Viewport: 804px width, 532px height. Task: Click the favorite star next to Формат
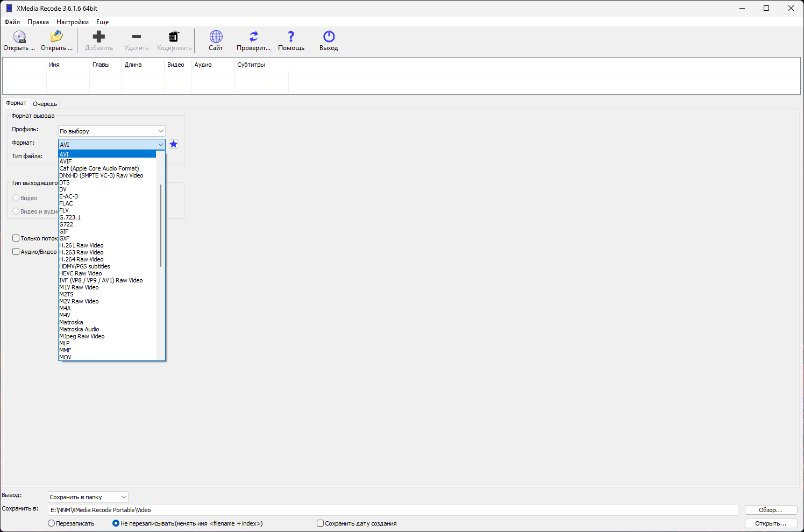[x=174, y=144]
